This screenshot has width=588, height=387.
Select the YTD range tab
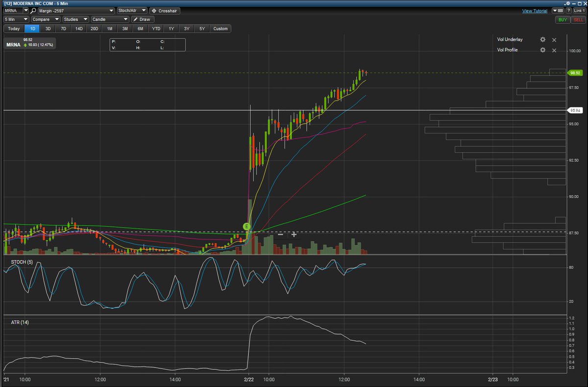click(156, 28)
